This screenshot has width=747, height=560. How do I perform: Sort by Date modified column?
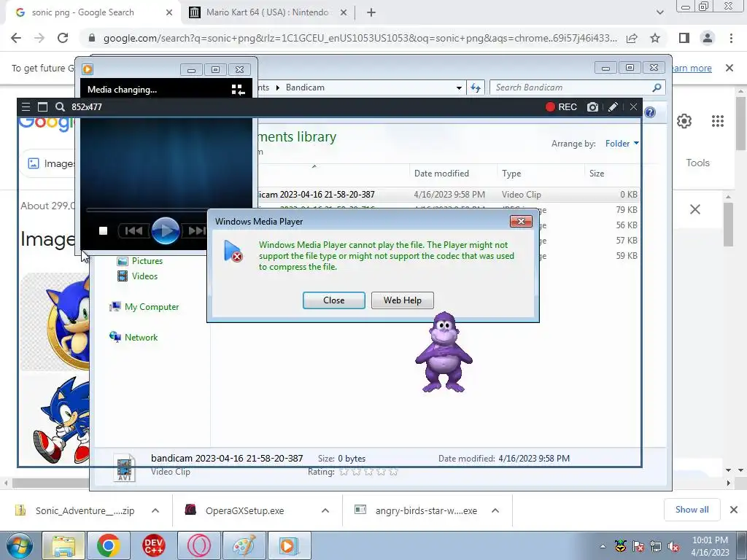coord(441,174)
